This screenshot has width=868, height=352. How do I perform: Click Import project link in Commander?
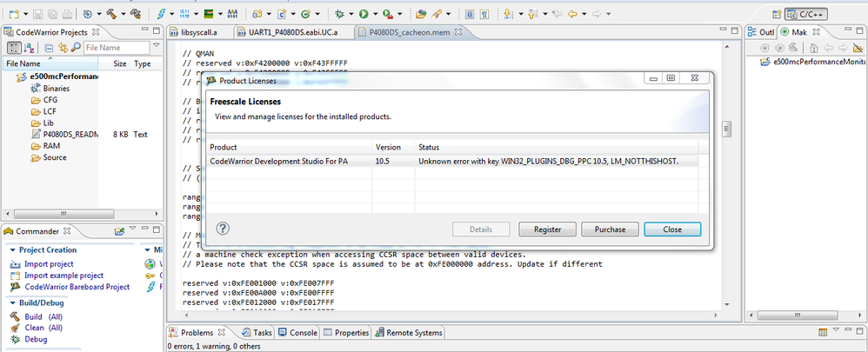[49, 264]
